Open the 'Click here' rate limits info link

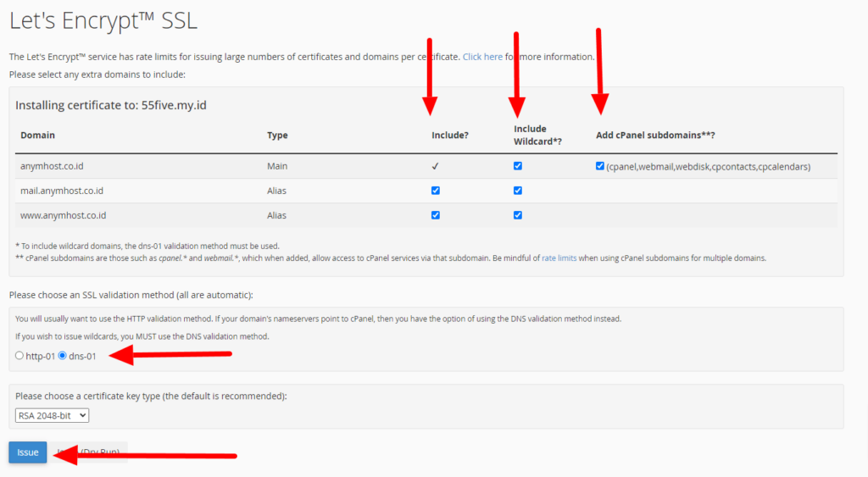click(x=482, y=57)
